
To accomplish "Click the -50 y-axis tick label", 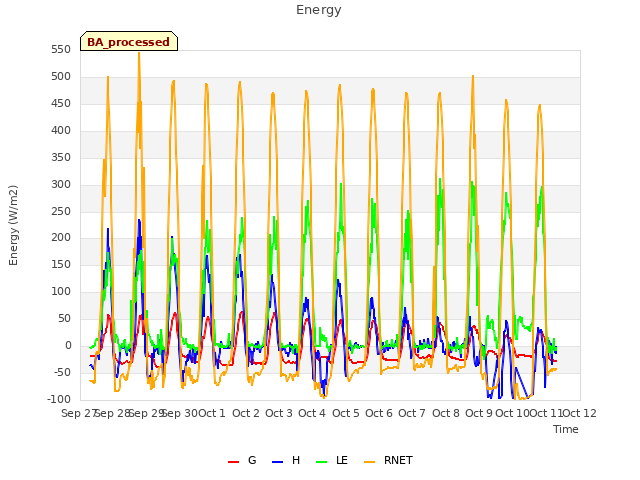I will pos(62,372).
